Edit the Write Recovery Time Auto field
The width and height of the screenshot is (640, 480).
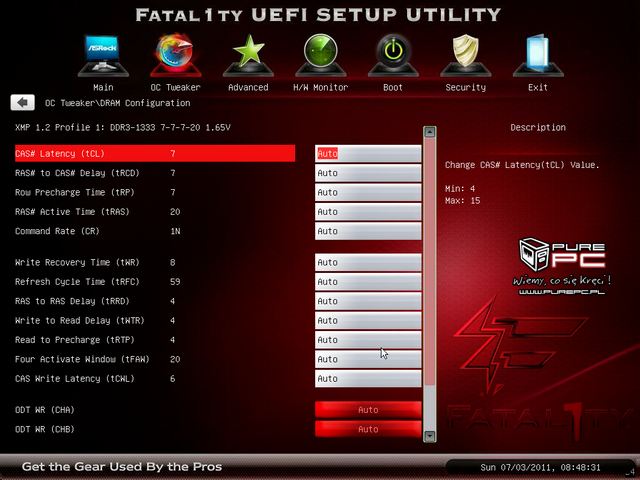tap(368, 262)
